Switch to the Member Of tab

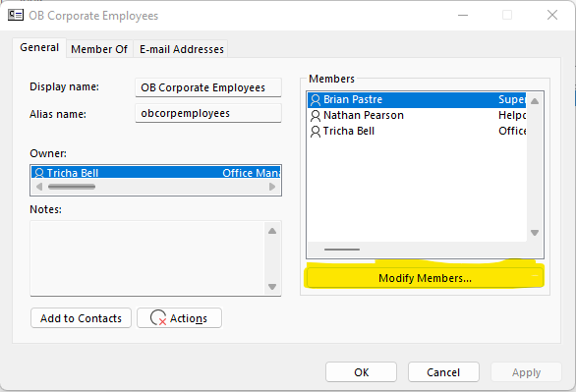pyautogui.click(x=99, y=49)
